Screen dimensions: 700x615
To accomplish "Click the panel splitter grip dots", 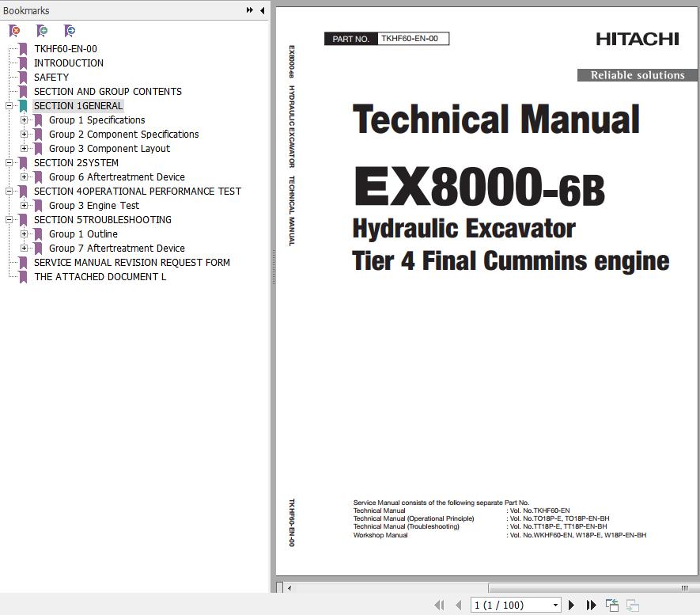I will [273, 267].
